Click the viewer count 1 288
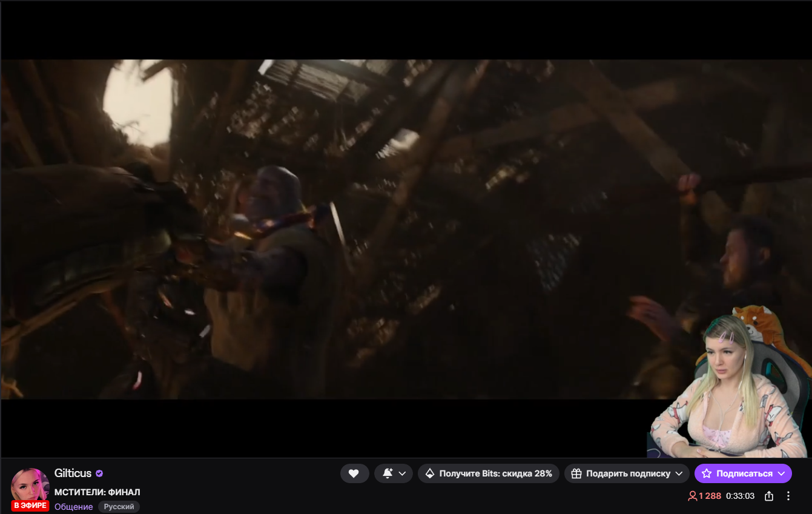Viewport: 812px width, 514px height. [705, 496]
